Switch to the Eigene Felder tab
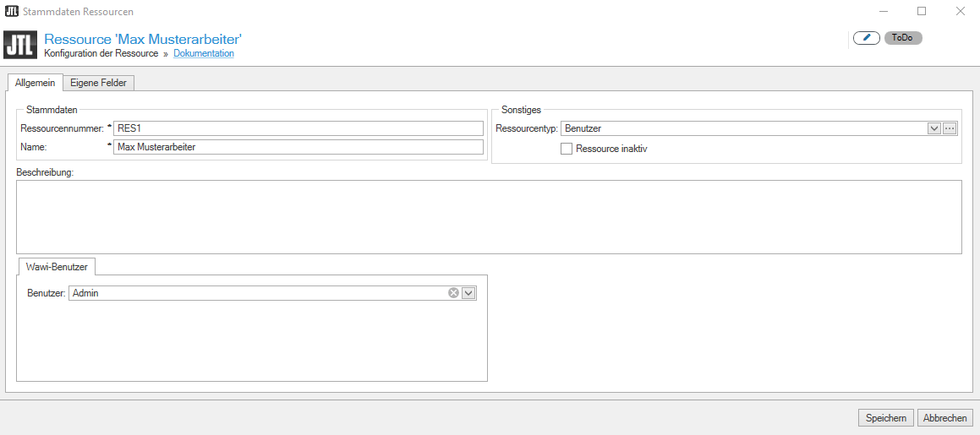Image resolution: width=980 pixels, height=435 pixels. tap(98, 82)
